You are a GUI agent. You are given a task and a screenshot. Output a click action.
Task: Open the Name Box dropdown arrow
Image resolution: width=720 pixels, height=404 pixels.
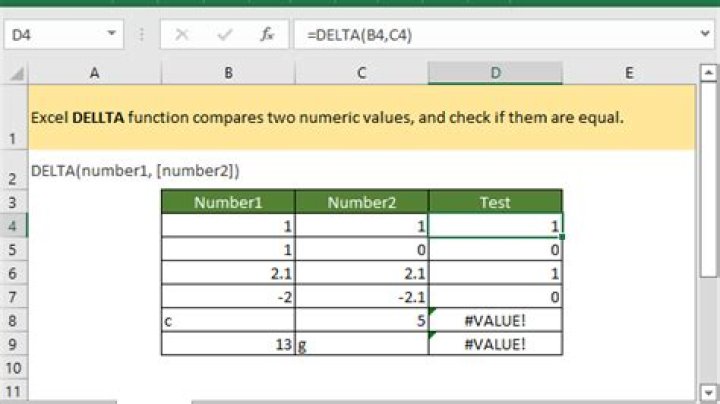click(111, 34)
